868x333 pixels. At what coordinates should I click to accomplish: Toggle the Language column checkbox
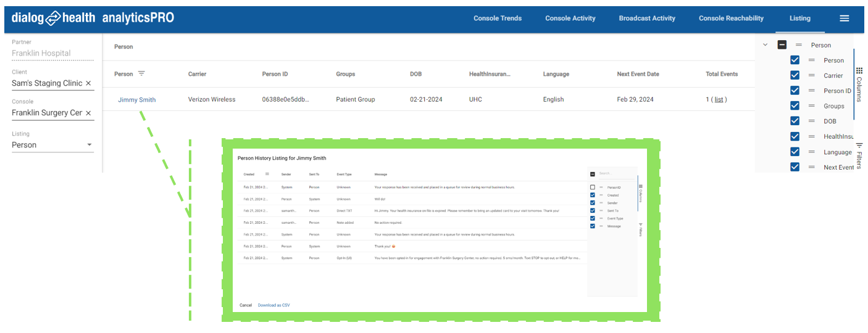point(795,152)
